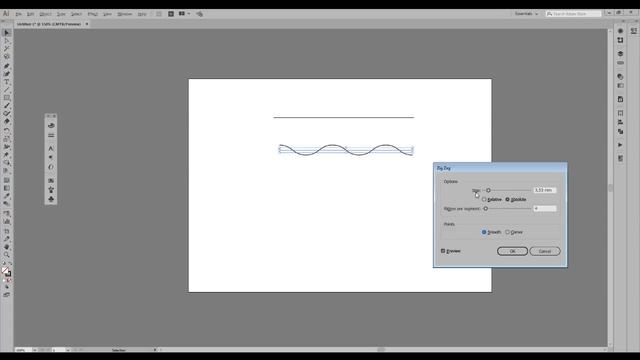Select Corner points option

click(514, 232)
